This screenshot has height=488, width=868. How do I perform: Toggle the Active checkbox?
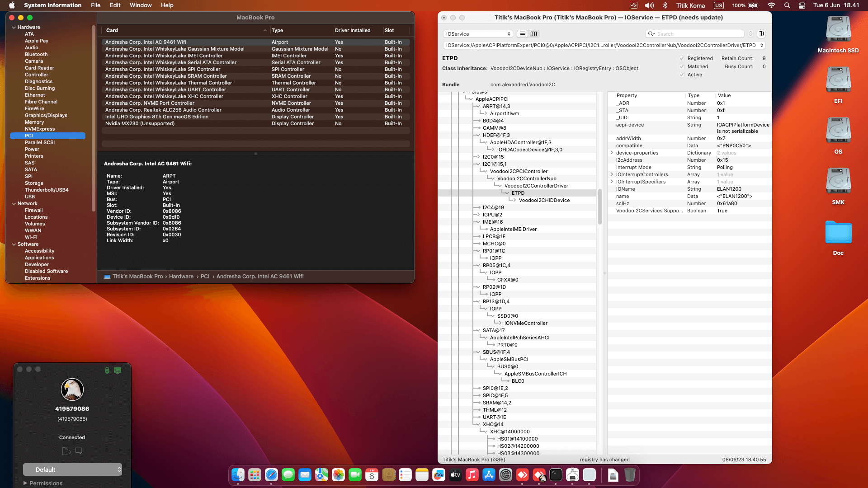pos(682,75)
